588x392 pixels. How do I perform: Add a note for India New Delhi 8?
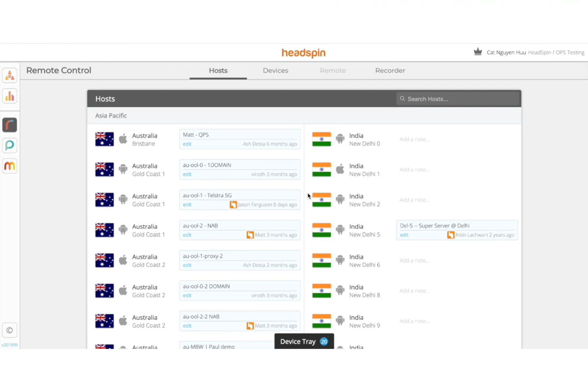coord(414,290)
